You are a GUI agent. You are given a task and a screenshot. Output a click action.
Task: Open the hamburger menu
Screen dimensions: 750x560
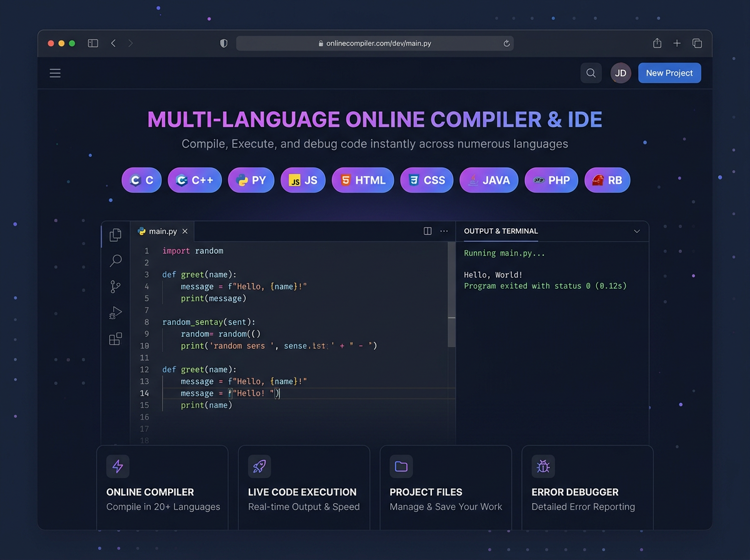55,73
